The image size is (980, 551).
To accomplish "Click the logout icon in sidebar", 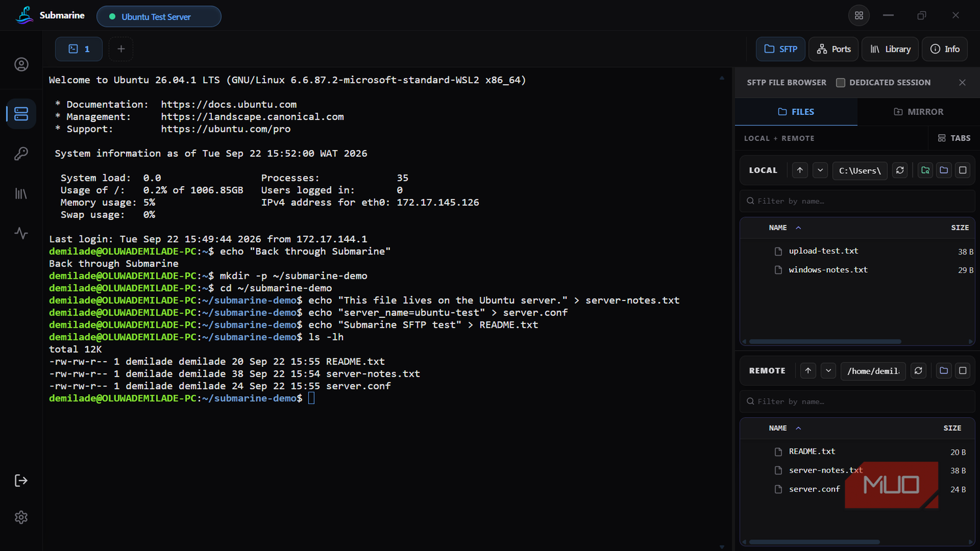I will pyautogui.click(x=22, y=480).
